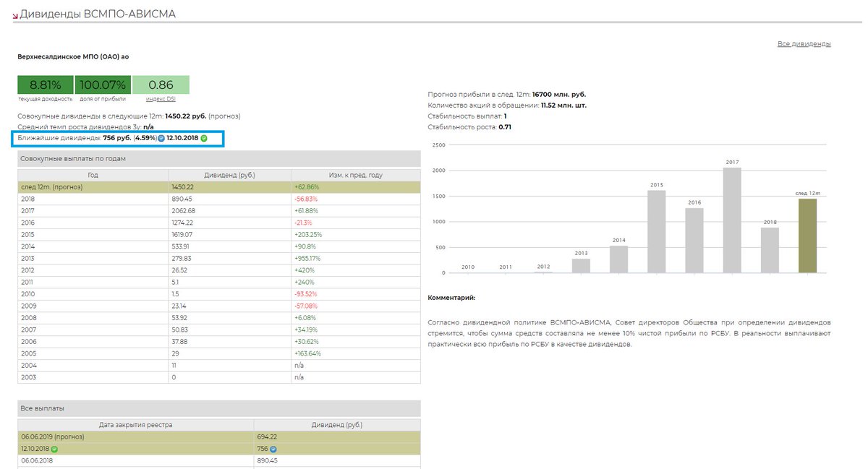This screenshot has height=469, width=868.
Task: Click the 'Все выплаты' section header
Action: [219, 408]
